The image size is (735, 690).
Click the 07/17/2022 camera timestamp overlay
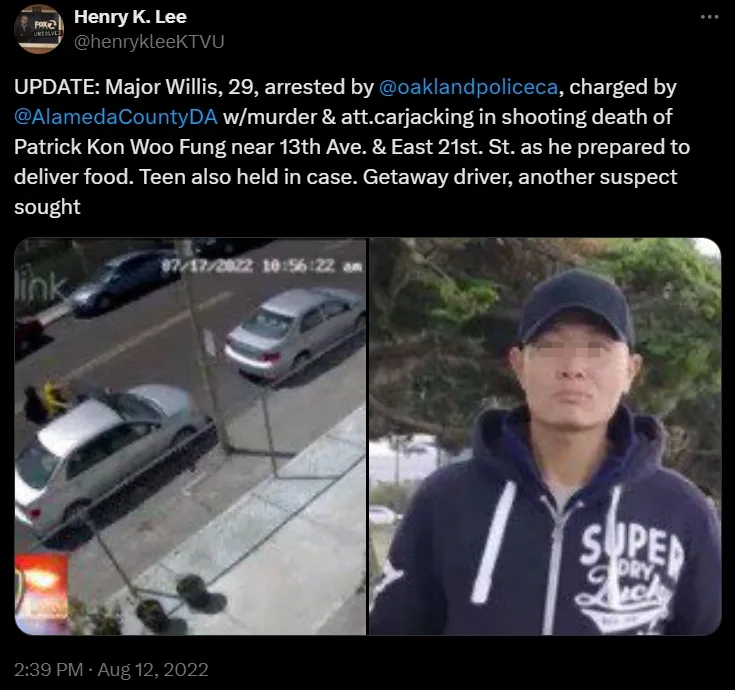(262, 266)
